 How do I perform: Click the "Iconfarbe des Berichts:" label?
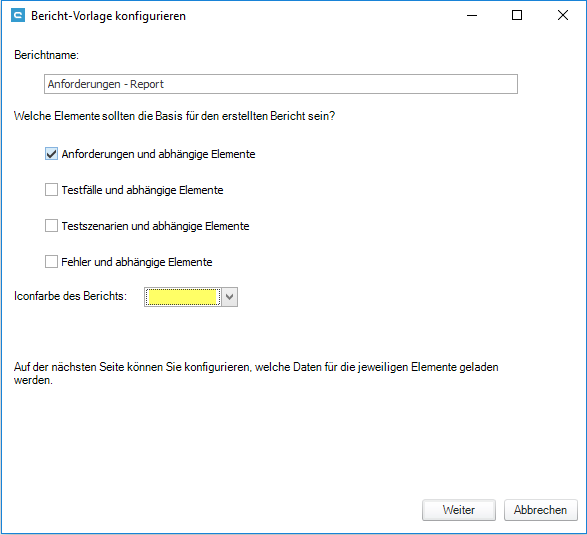pos(70,296)
